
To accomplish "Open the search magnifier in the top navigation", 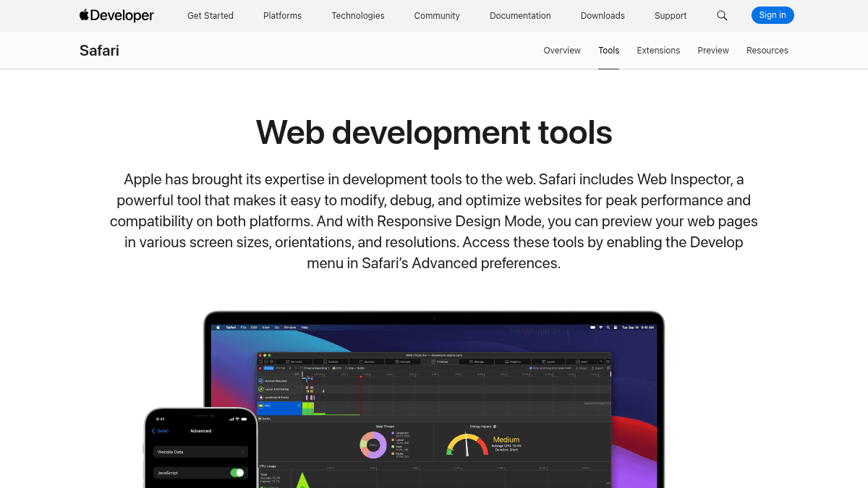I will pyautogui.click(x=722, y=15).
